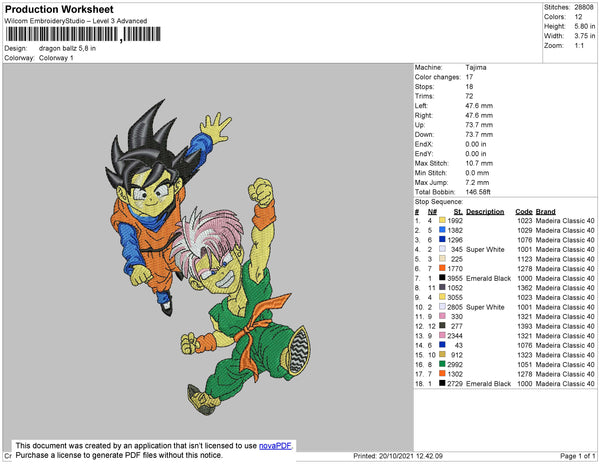Click the "N#" column header
The height and width of the screenshot is (464, 600).
tap(432, 212)
